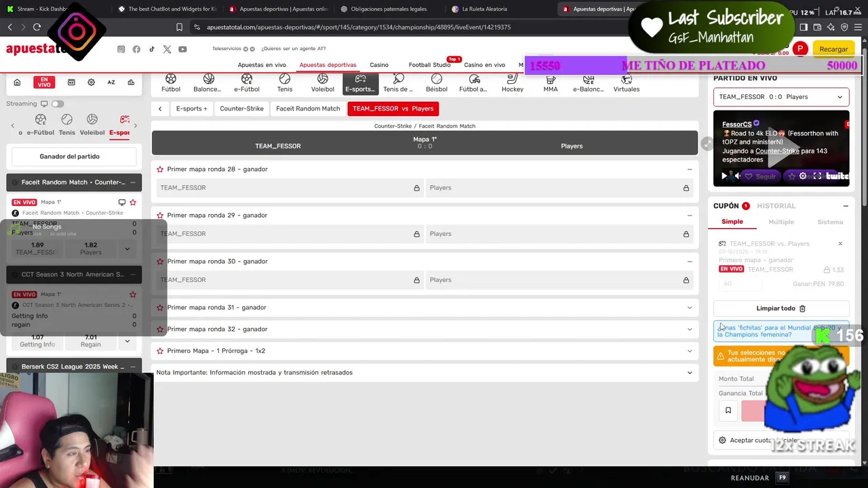868x488 pixels.
Task: Toggle bookmark icon in the coupon panel
Action: coord(728,411)
